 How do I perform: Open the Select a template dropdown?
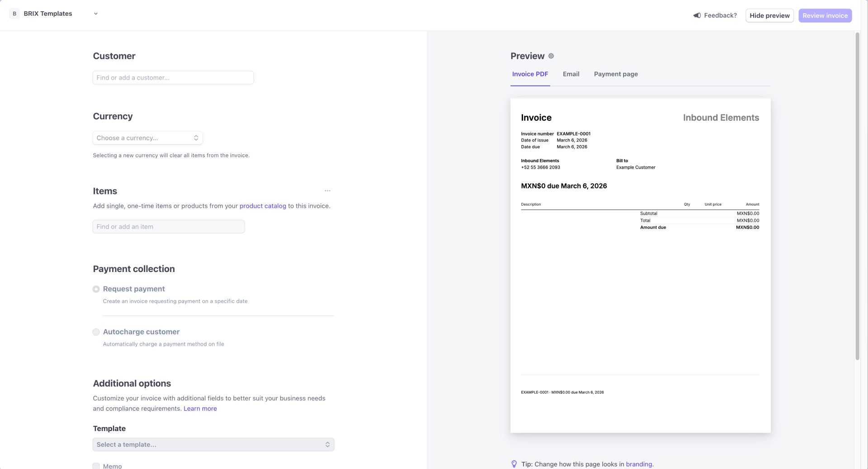point(213,445)
